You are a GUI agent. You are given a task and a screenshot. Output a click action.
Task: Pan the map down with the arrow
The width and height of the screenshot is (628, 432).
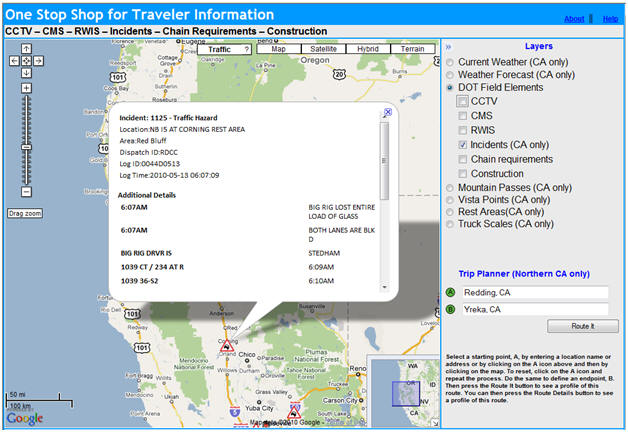click(26, 73)
